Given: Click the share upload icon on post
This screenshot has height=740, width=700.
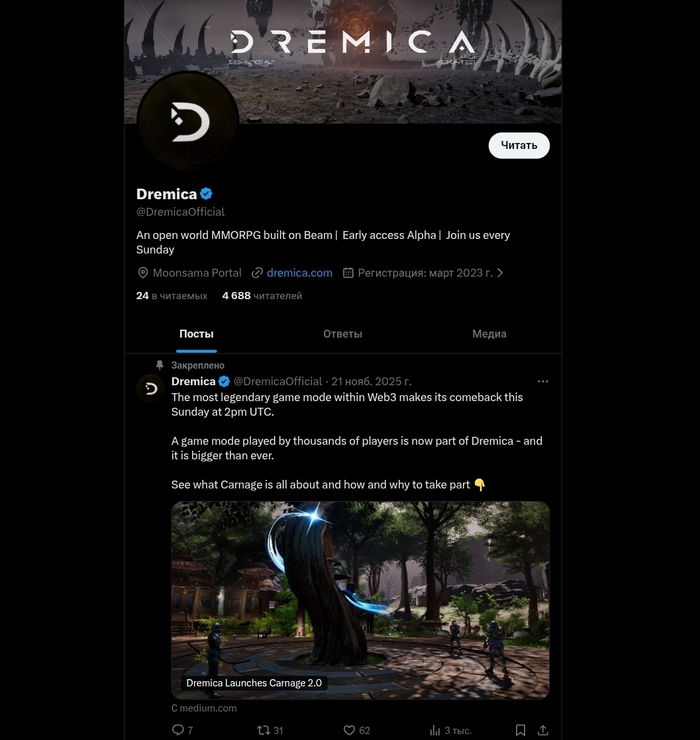Looking at the screenshot, I should click(x=543, y=730).
